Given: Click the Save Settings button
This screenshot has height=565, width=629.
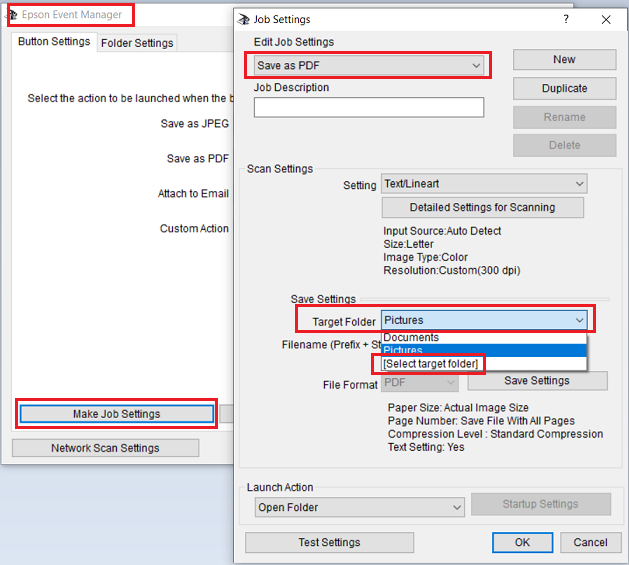Looking at the screenshot, I should click(x=537, y=380).
